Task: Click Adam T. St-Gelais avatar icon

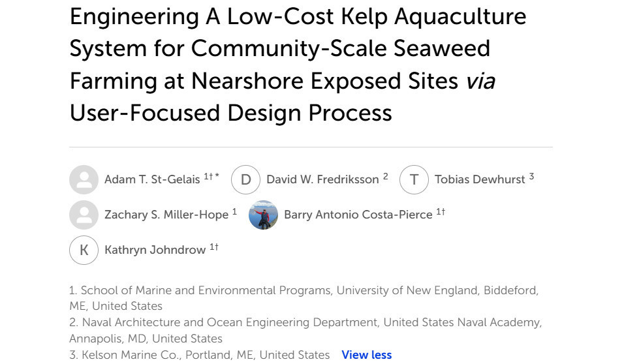Action: (x=84, y=180)
